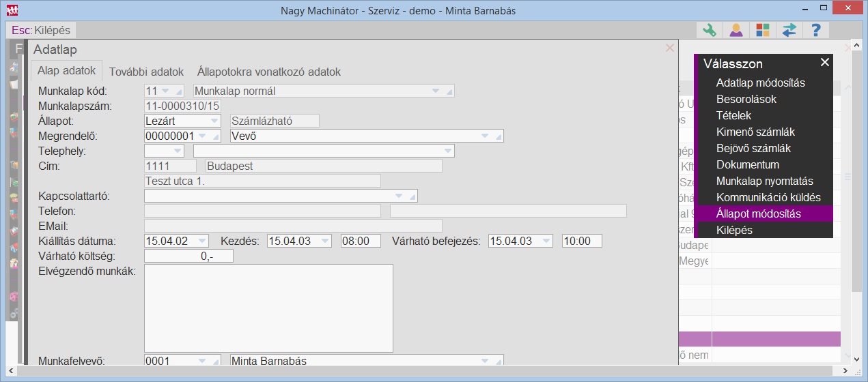
Task: Choose Kommunikáció küldés menu item
Action: (768, 197)
